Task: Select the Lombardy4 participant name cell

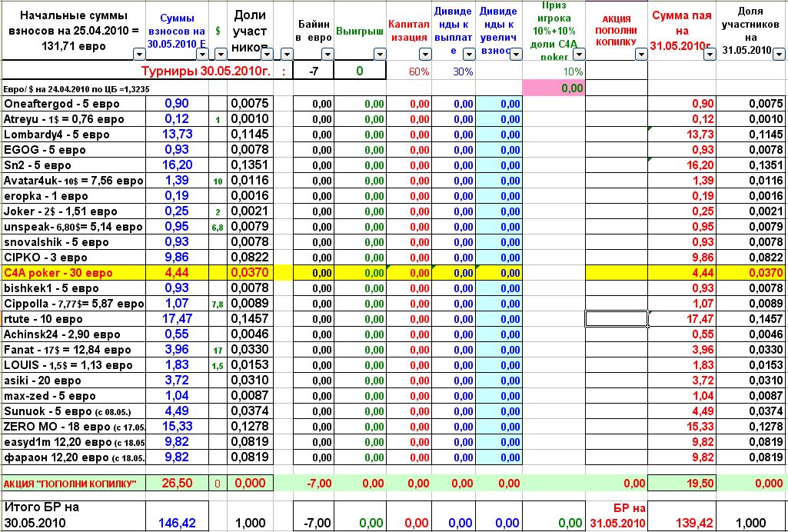Action: tap(68, 135)
